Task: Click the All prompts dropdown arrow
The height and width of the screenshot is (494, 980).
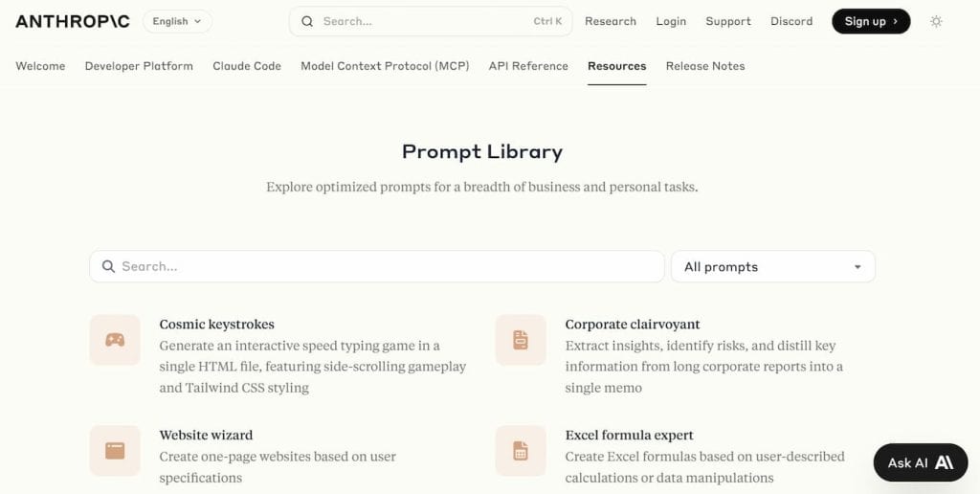Action: pyautogui.click(x=857, y=267)
